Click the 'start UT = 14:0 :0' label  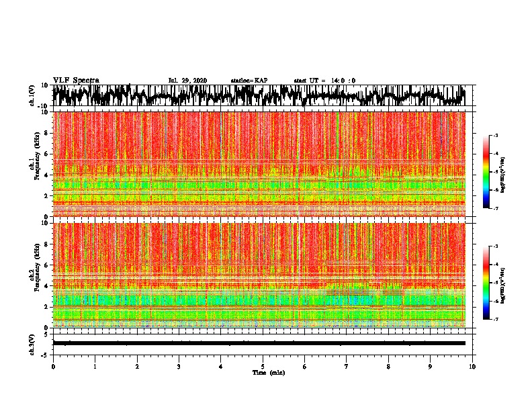click(324, 81)
